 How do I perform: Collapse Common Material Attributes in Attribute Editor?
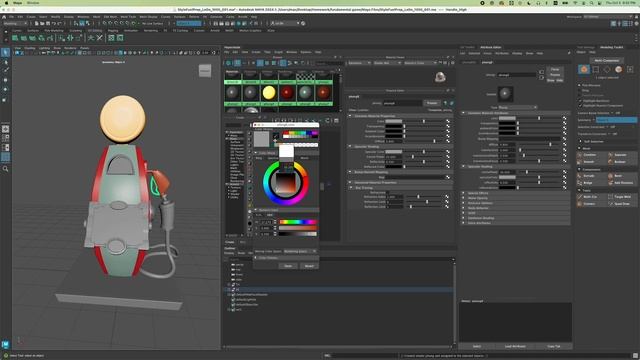pyautogui.click(x=464, y=113)
